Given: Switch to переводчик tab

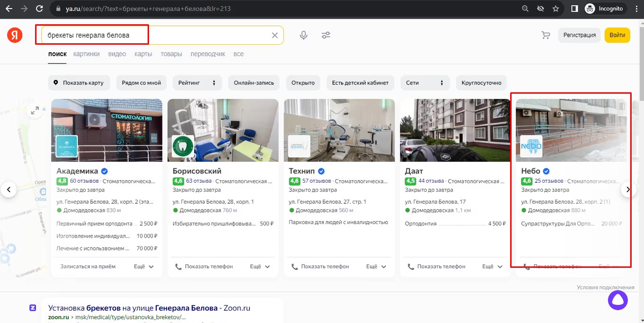Looking at the screenshot, I should click(x=208, y=54).
